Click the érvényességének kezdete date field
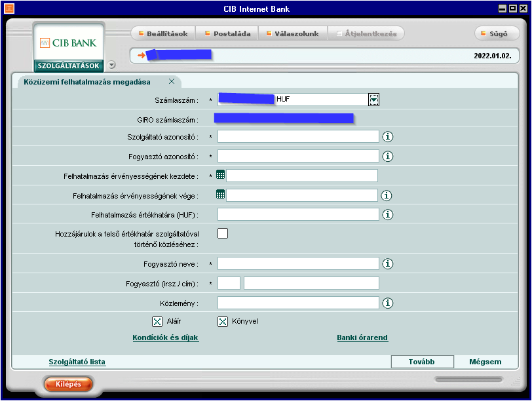Screen dimensions: 532x401 [302, 176]
